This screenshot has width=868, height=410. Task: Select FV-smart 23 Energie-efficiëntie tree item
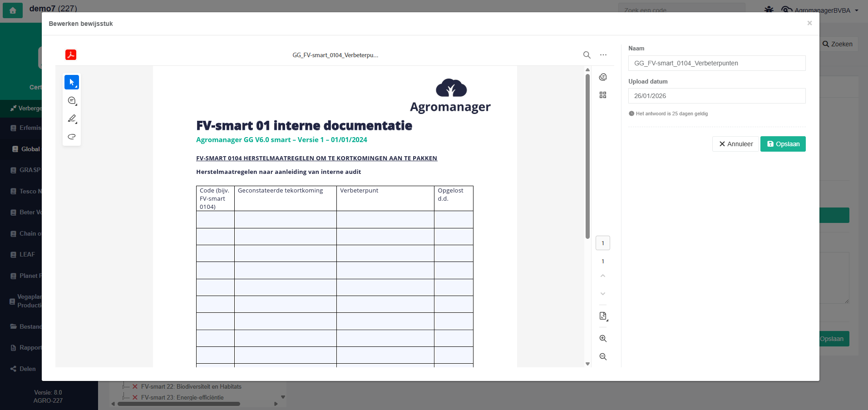click(x=182, y=397)
